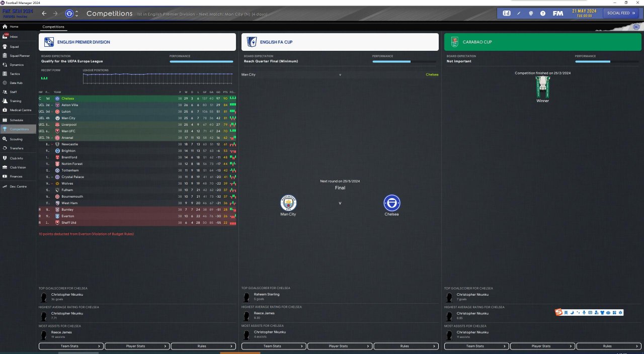Click Premier Division performance bar

click(x=201, y=61)
